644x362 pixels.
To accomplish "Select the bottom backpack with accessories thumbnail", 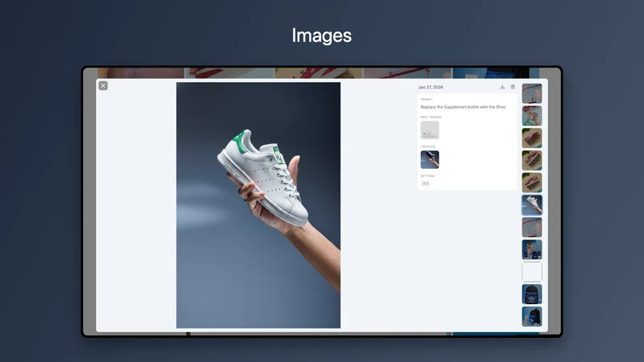I will tap(532, 316).
